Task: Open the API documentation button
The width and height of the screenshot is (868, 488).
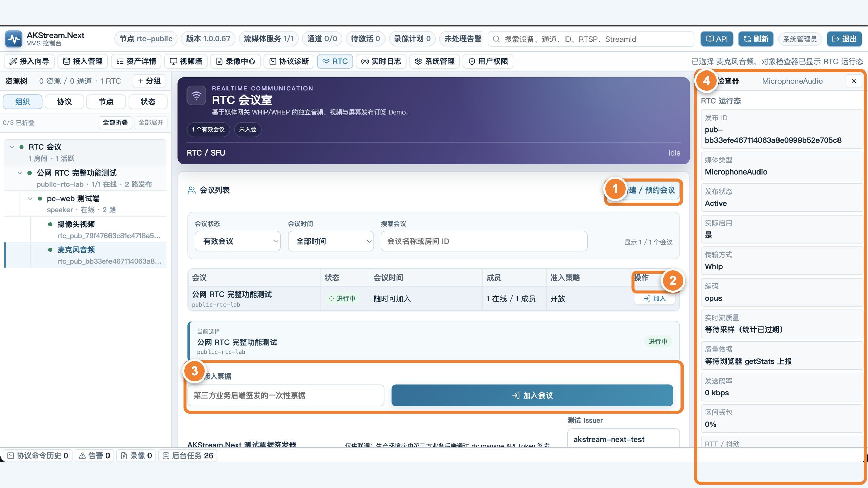Action: (x=716, y=39)
